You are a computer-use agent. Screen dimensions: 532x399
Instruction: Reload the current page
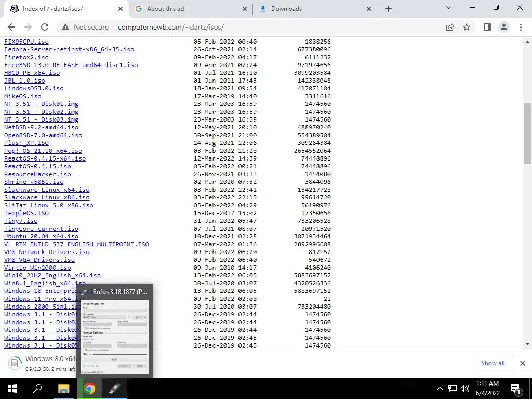[45, 27]
